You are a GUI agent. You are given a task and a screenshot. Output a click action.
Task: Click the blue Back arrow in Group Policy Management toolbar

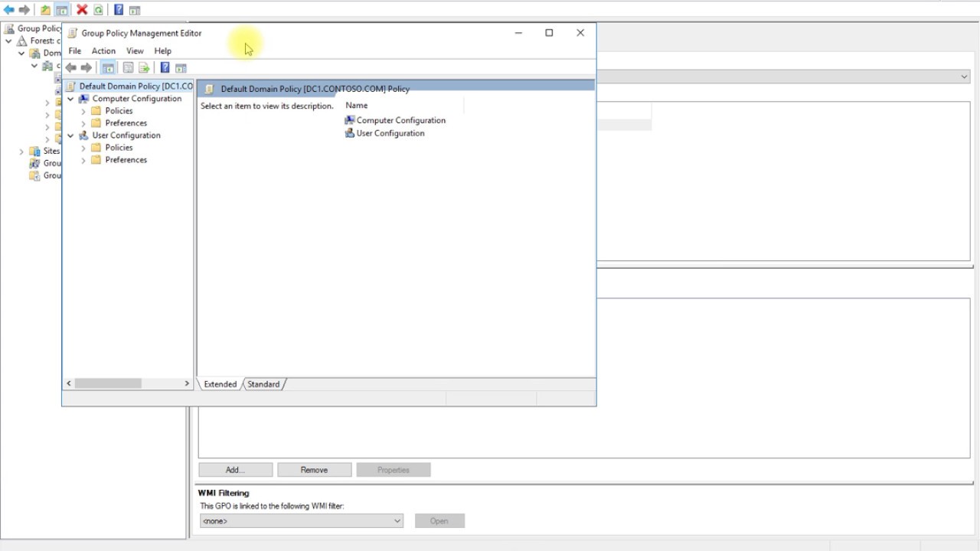(x=9, y=10)
